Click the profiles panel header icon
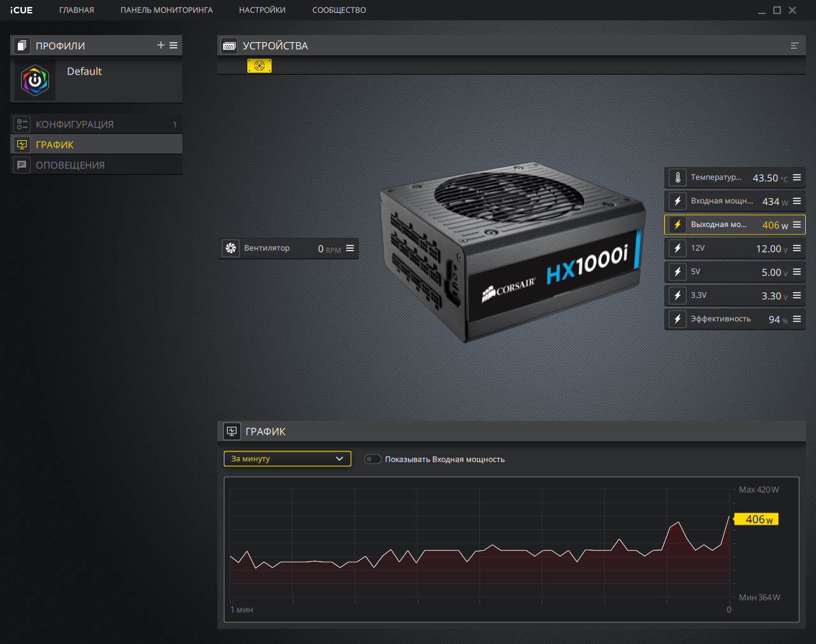The width and height of the screenshot is (816, 644). pyautogui.click(x=22, y=45)
